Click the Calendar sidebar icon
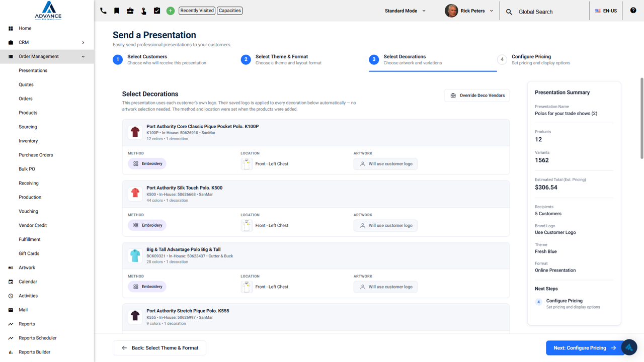This screenshot has width=644, height=362. click(11, 282)
